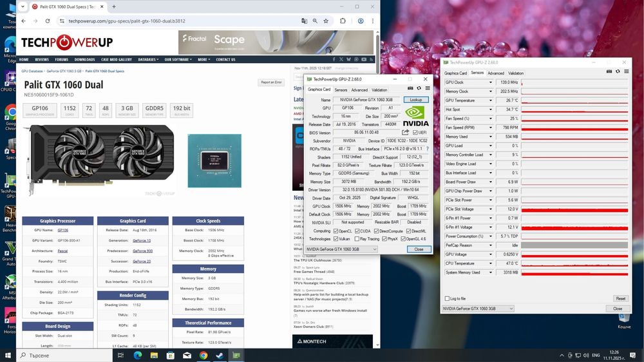Viewport: 644px width, 362px height.
Task: Toggle the DirectML checkbox
Action: (x=409, y=231)
